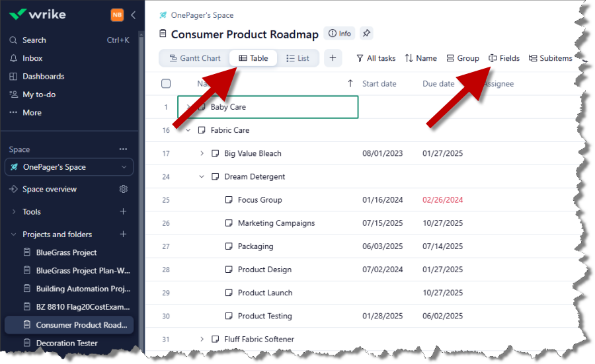
Task: Click the Fluff Fabric Softener item icon
Action: 215,339
